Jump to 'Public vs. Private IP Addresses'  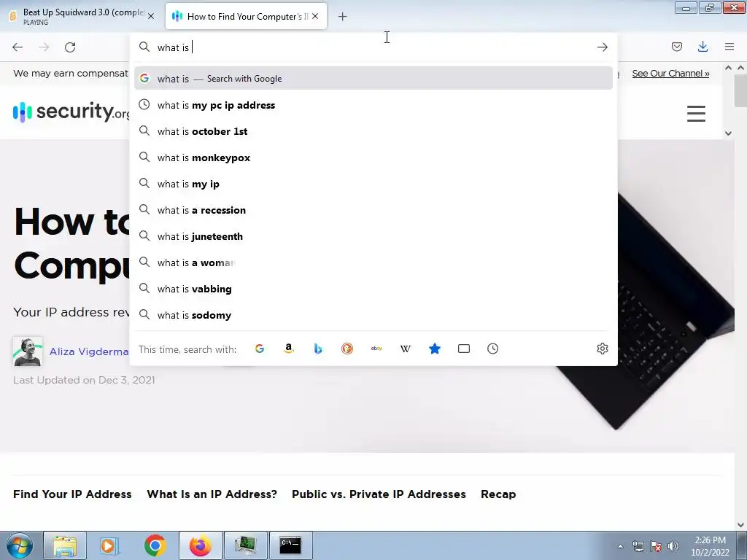click(379, 494)
